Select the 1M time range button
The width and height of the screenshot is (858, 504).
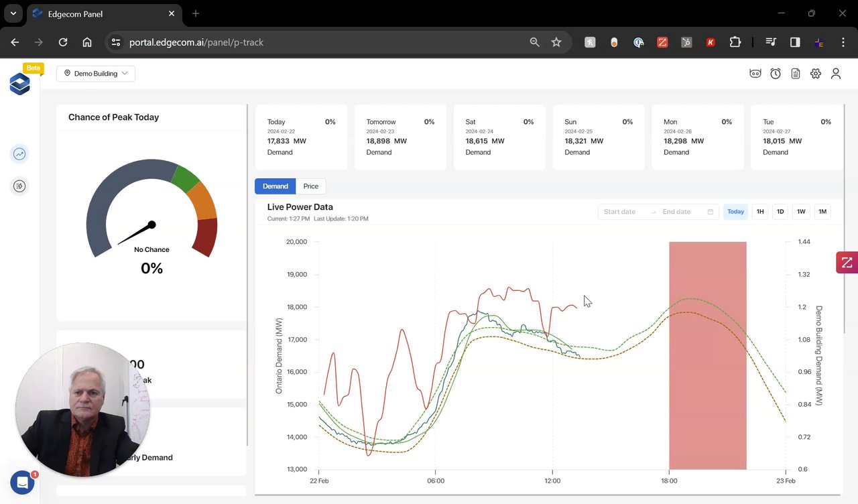822,212
